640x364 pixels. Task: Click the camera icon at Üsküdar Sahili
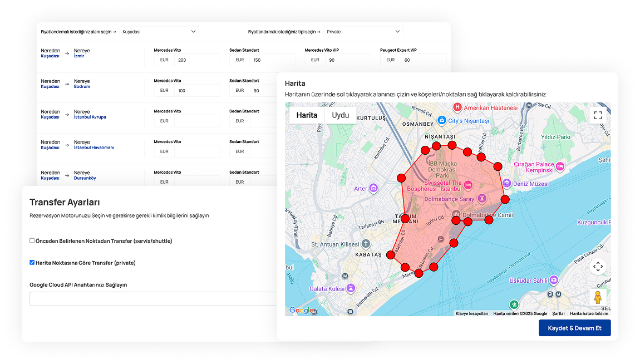click(554, 279)
